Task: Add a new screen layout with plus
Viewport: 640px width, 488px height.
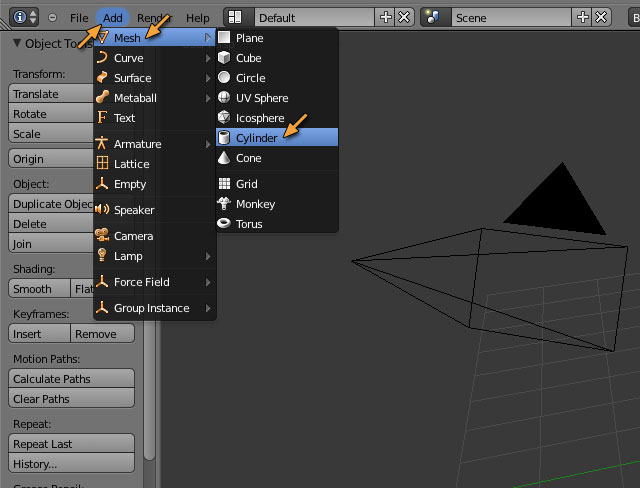Action: tap(386, 18)
